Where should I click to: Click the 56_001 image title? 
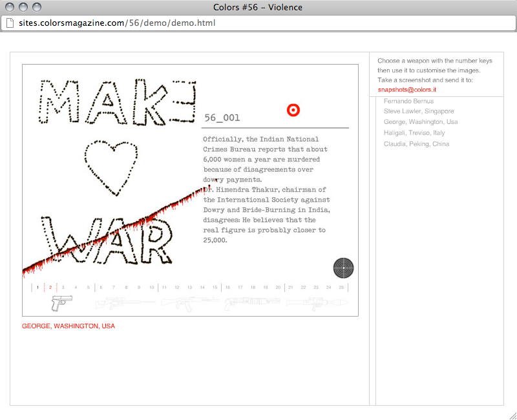click(x=222, y=118)
